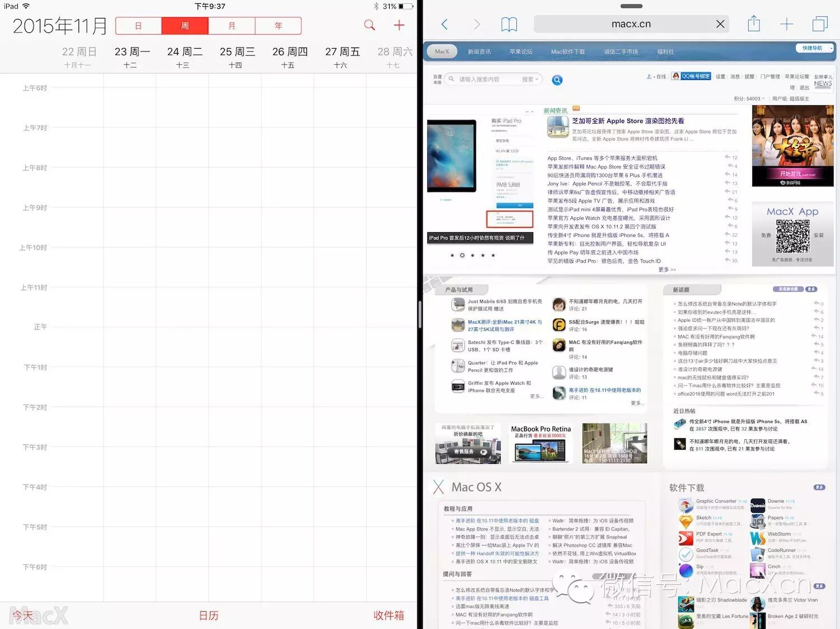Open MacBook Pro Retina ad thumbnail
Screen dimensions: 840x629
pos(541,443)
